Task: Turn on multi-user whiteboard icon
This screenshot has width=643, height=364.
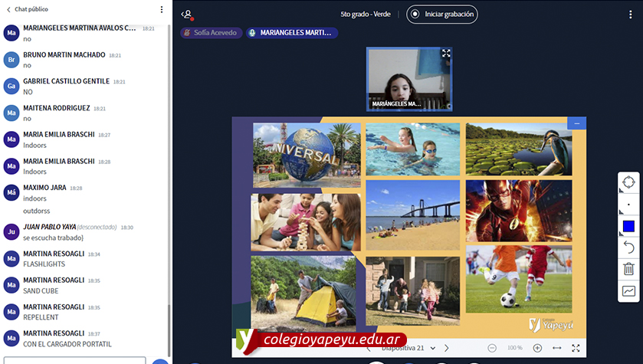Action: click(x=628, y=291)
